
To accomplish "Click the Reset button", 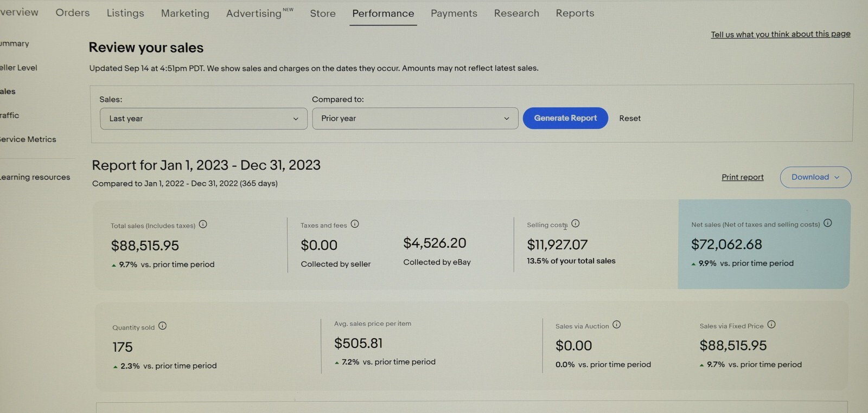I will tap(630, 118).
